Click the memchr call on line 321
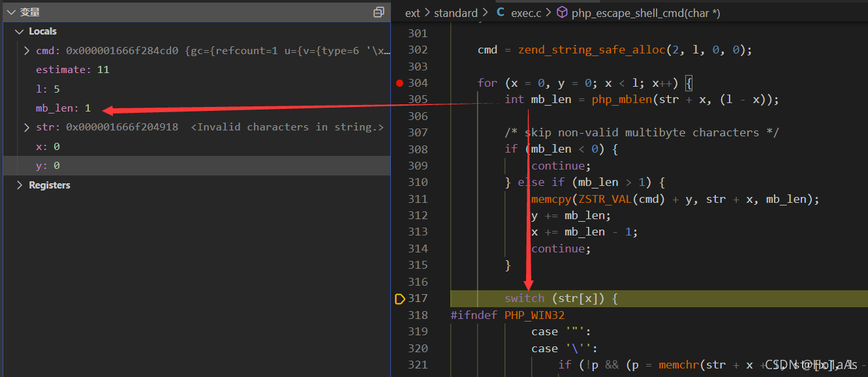 point(679,365)
